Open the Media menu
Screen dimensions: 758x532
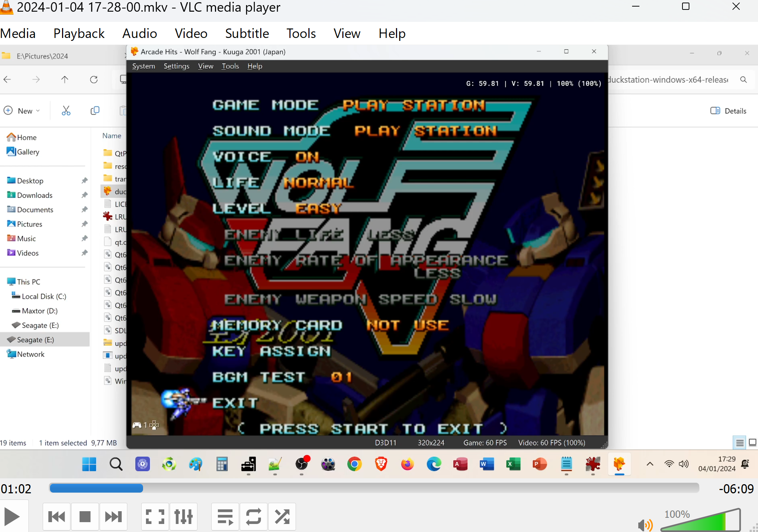(x=18, y=33)
